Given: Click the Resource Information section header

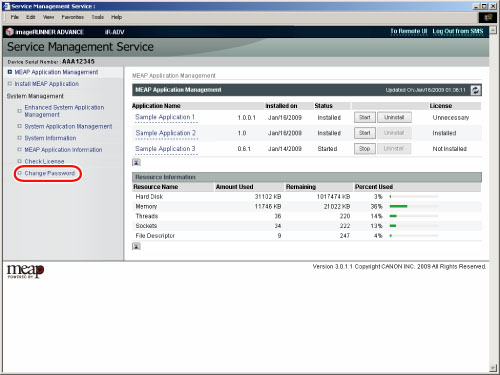Looking at the screenshot, I should (x=307, y=177).
